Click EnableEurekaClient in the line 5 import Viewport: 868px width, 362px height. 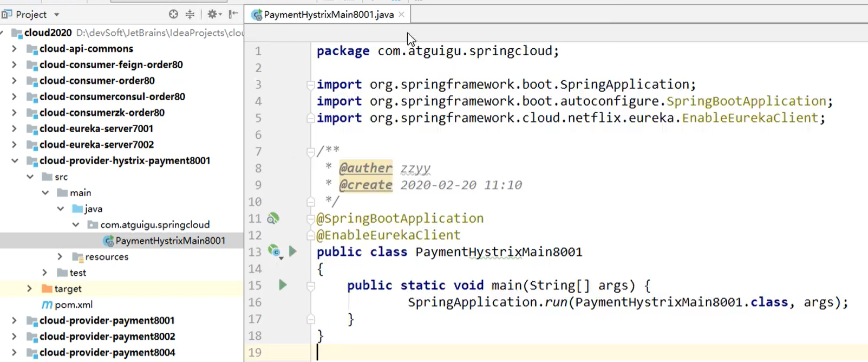750,118
